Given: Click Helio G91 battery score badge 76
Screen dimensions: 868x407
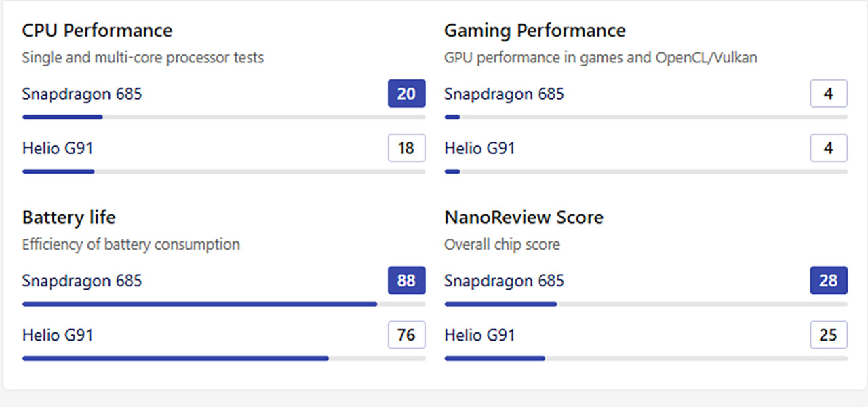Looking at the screenshot, I should [x=406, y=335].
